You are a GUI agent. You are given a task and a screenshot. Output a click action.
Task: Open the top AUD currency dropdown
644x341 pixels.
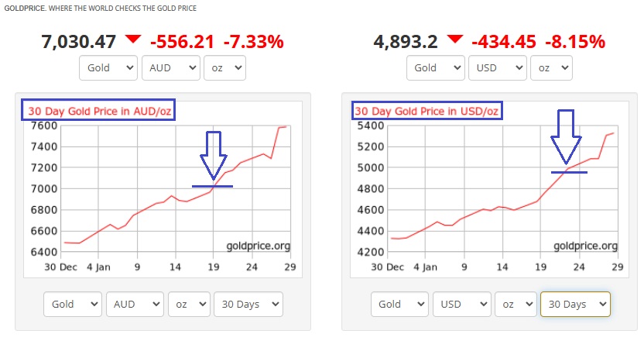[170, 67]
